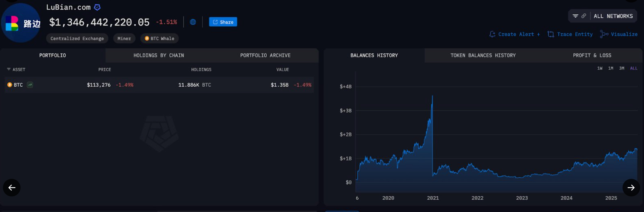The height and width of the screenshot is (212, 644).
Task: Switch to HOLDINGS BY CHAIN tab
Action: coord(159,55)
